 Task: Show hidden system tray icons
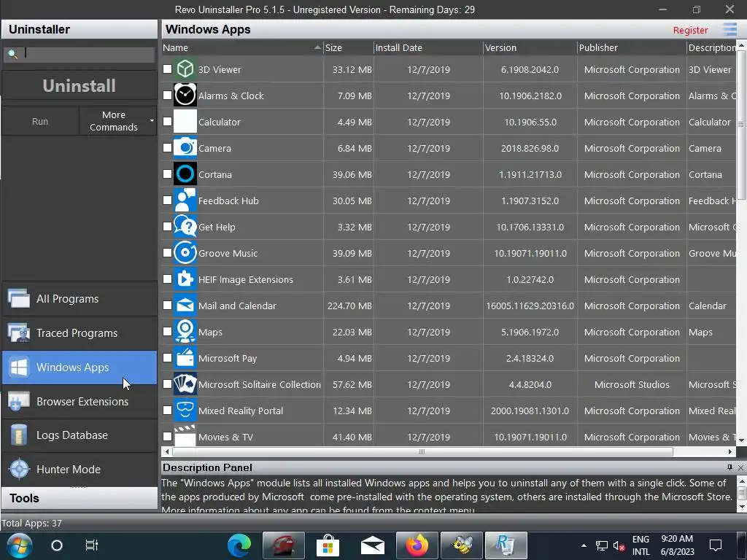point(584,545)
